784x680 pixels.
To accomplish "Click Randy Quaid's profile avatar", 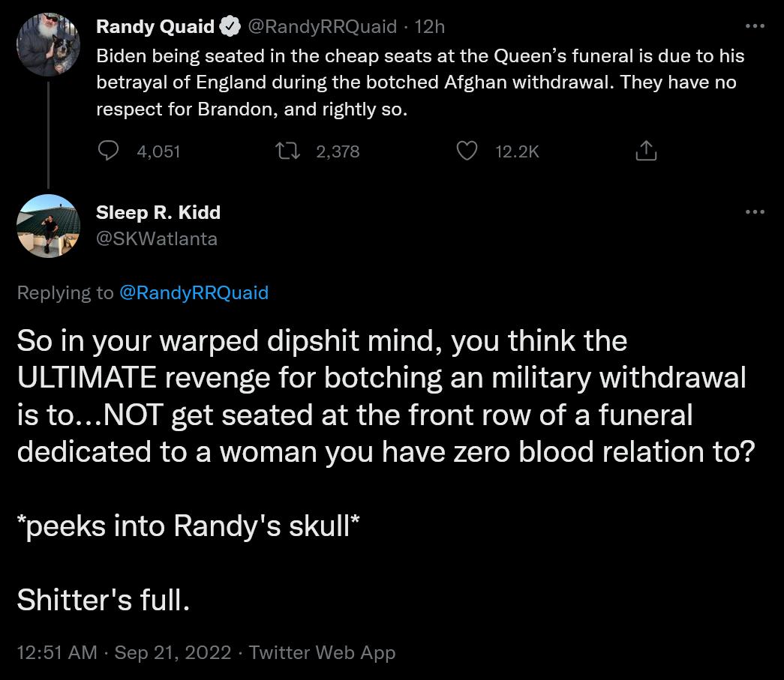I will pos(48,44).
